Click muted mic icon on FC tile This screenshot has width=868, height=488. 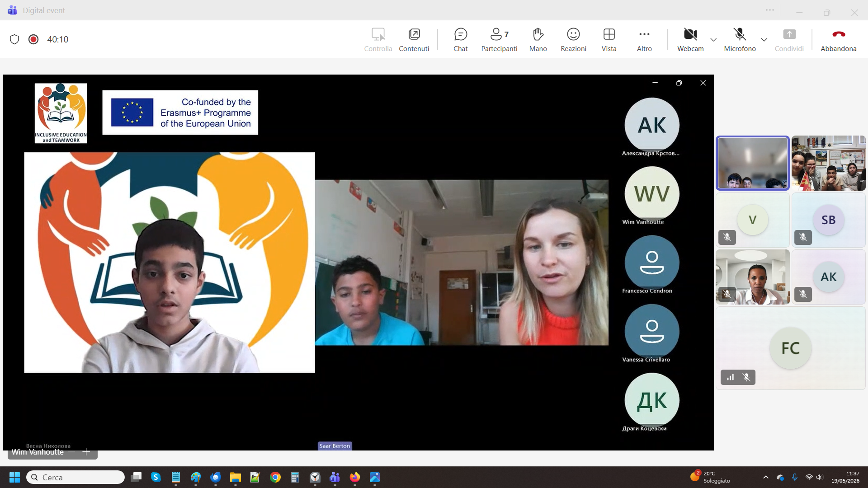point(746,377)
